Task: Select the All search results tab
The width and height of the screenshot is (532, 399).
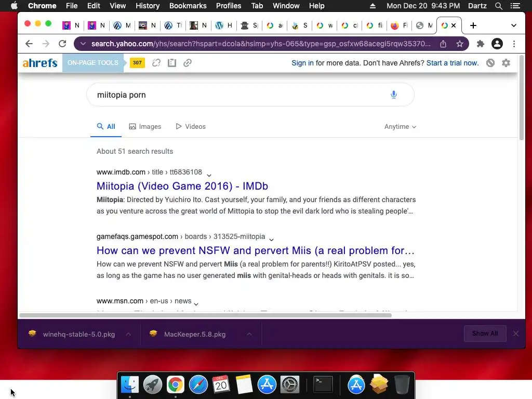Action: (106, 127)
